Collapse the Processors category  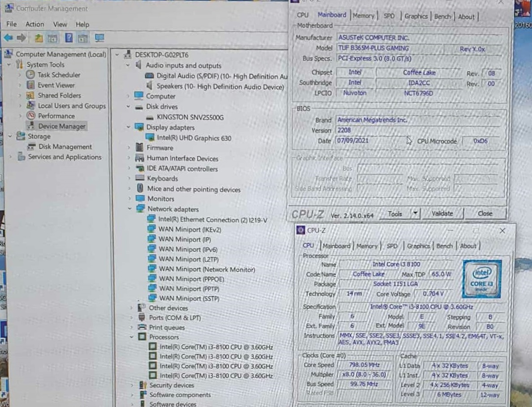[131, 337]
